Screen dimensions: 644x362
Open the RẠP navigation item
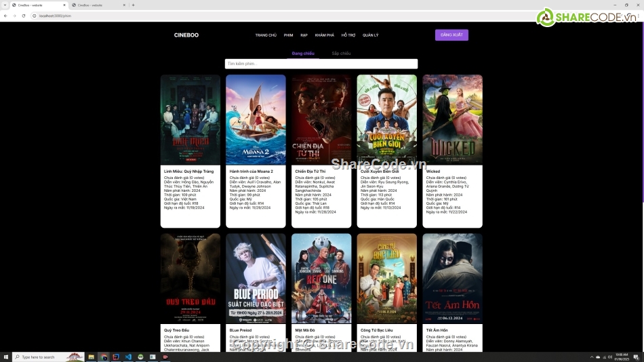304,35
